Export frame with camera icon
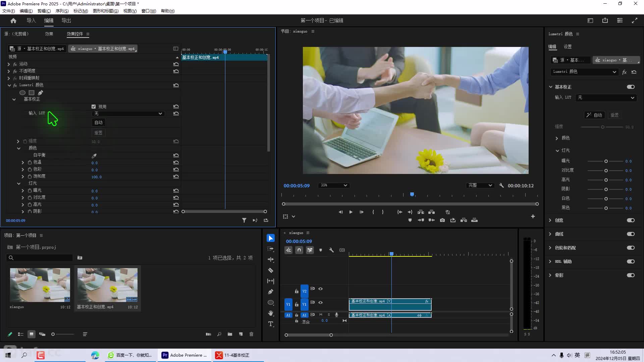644x362 pixels. click(x=442, y=220)
